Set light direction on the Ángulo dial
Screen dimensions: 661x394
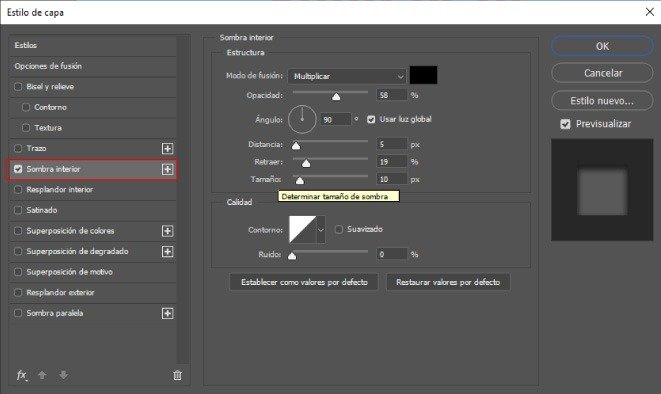tap(302, 119)
